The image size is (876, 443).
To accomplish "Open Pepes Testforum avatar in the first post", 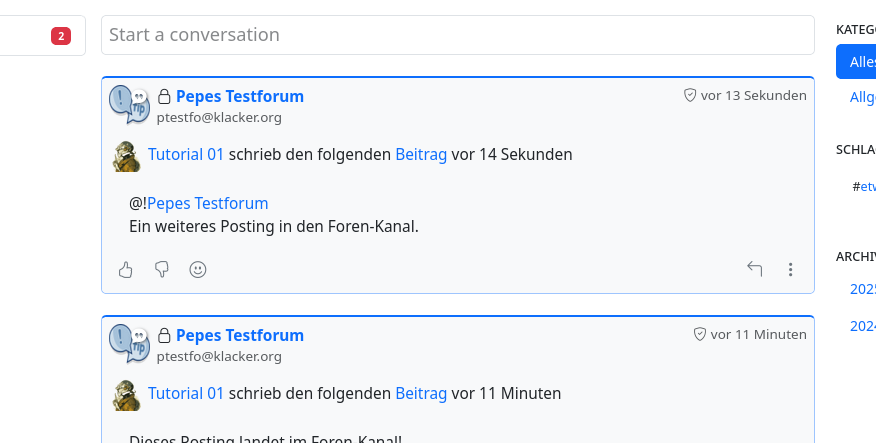I will (x=129, y=105).
